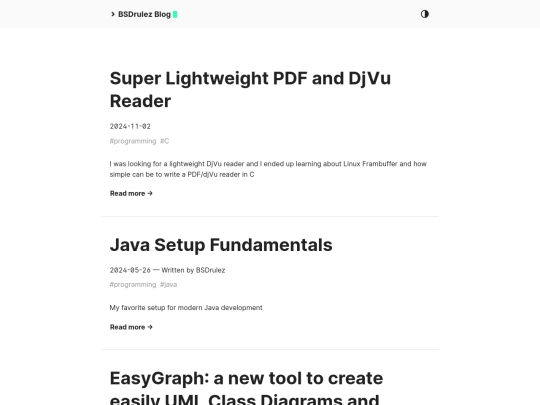Toggle the dark/light theme icon

(x=425, y=14)
